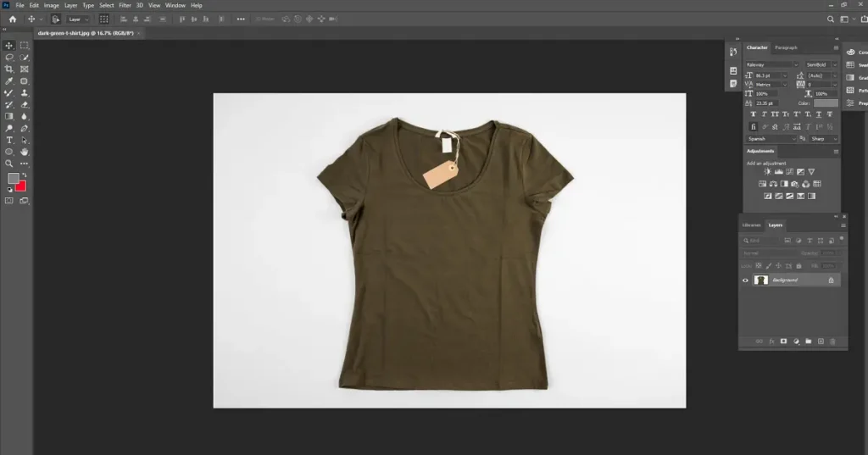Open the Image menu
This screenshot has height=455, width=868.
52,6
